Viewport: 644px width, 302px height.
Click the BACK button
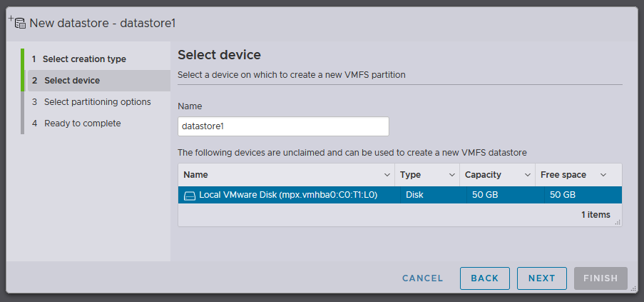(485, 278)
